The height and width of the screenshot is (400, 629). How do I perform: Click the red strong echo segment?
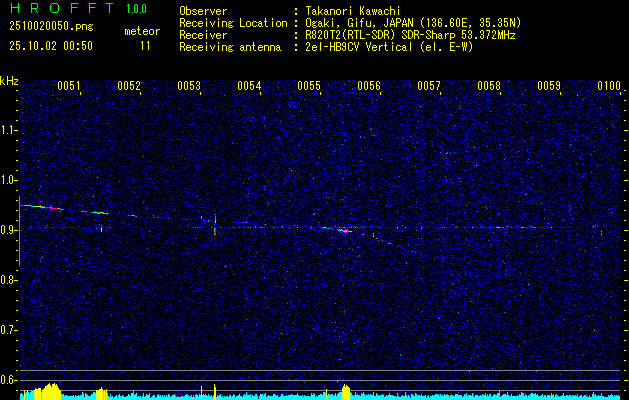coord(51,208)
